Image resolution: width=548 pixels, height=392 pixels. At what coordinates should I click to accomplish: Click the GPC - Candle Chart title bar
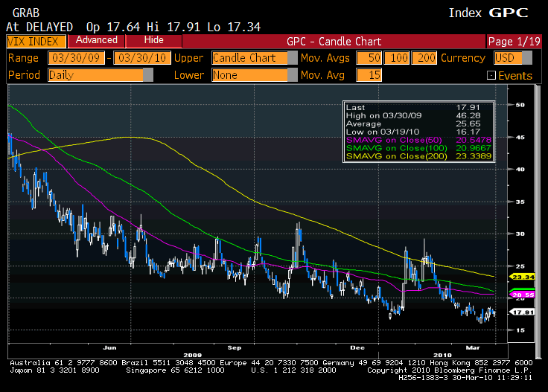click(x=334, y=42)
